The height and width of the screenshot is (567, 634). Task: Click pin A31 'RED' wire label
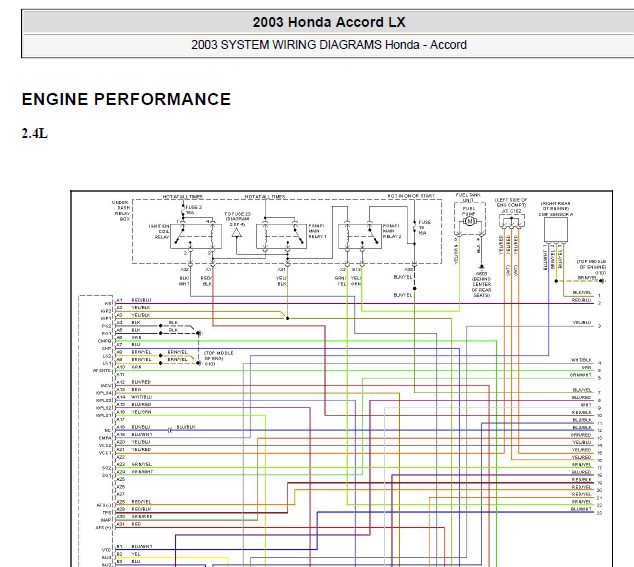(x=136, y=524)
